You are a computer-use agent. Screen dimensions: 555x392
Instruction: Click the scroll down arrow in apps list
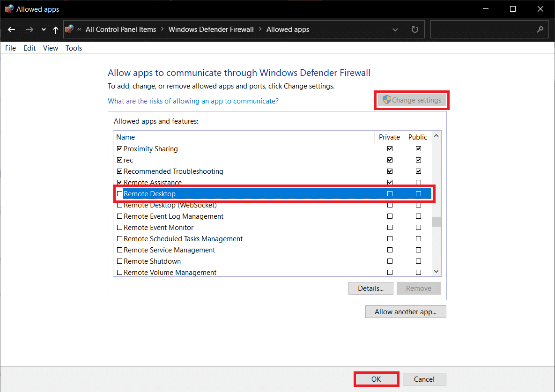click(436, 272)
